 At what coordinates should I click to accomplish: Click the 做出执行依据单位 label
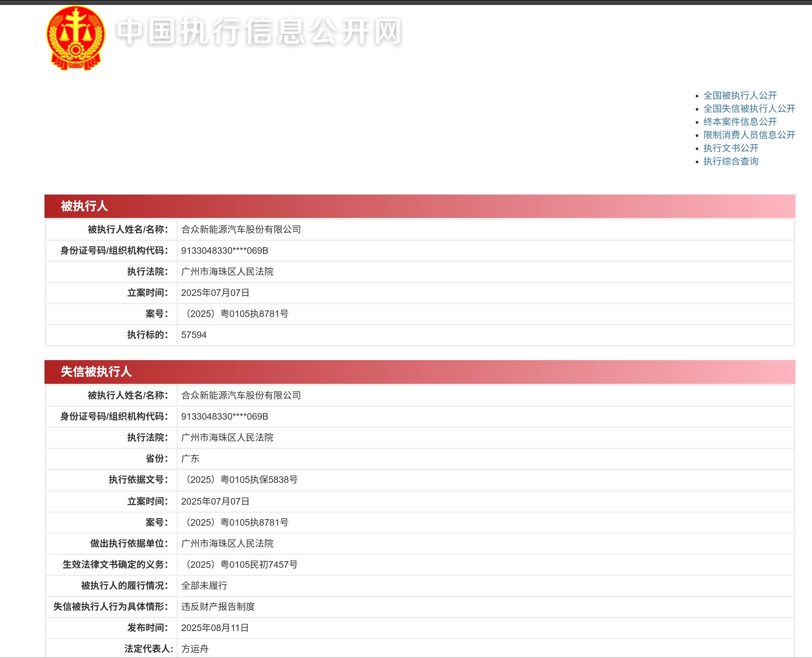[129, 543]
